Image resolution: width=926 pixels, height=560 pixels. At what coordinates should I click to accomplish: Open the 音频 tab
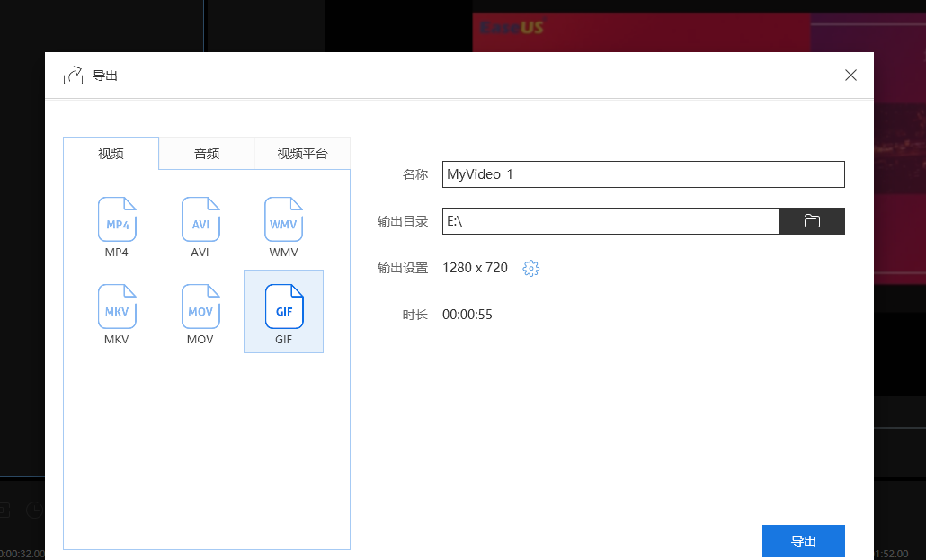tap(207, 154)
